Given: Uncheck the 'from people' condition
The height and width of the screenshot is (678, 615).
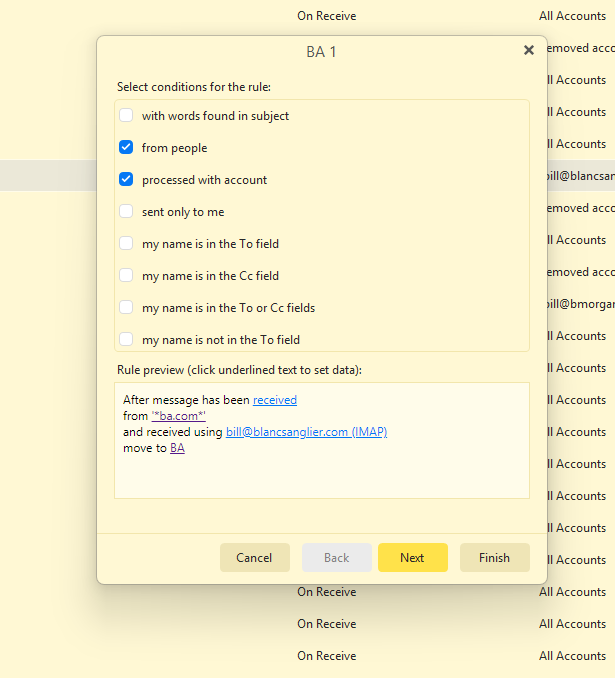Looking at the screenshot, I should click(126, 148).
